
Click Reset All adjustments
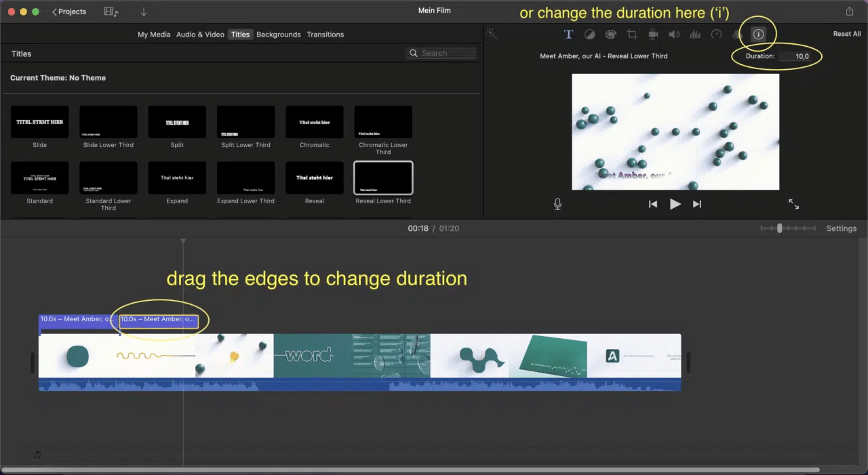(847, 34)
